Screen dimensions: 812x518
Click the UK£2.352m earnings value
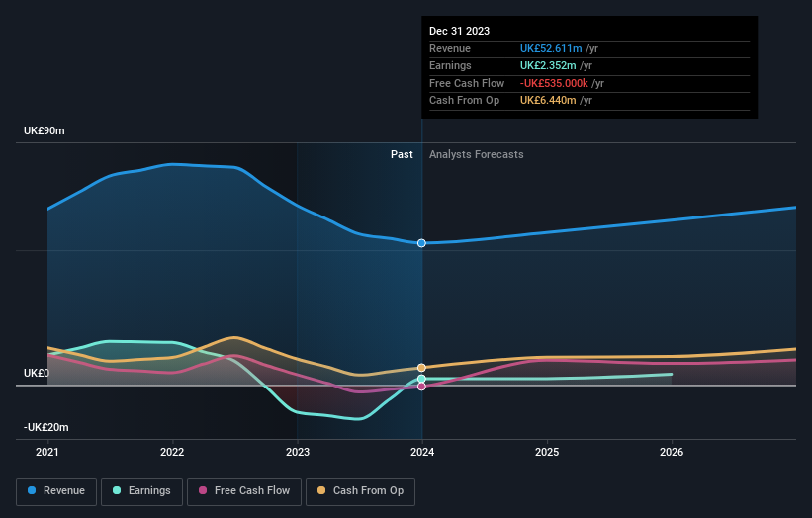(x=548, y=65)
